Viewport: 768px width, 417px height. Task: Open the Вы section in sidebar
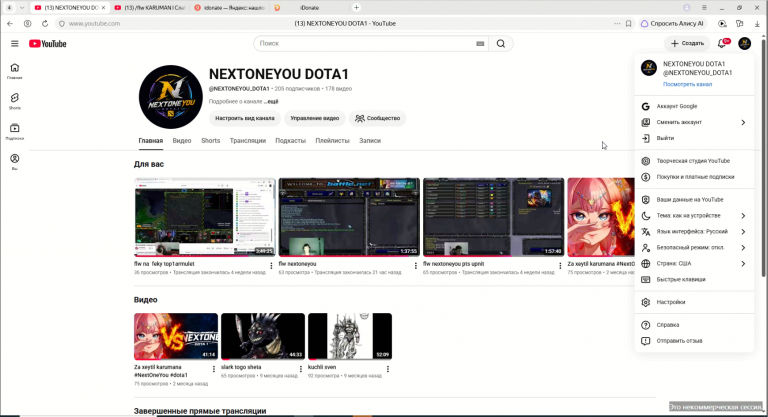15,162
